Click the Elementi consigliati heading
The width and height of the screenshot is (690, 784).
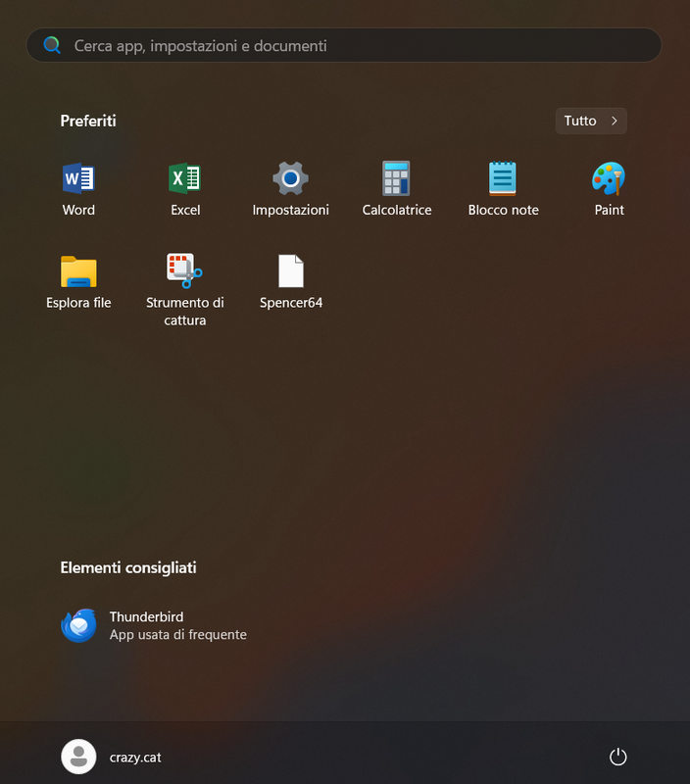click(128, 568)
